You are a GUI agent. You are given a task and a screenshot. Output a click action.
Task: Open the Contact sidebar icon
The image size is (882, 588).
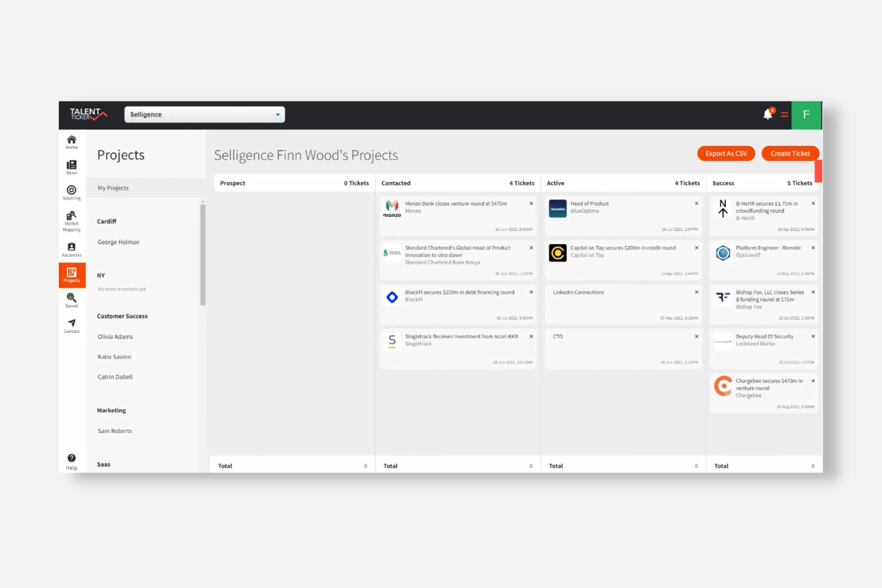coord(71,326)
